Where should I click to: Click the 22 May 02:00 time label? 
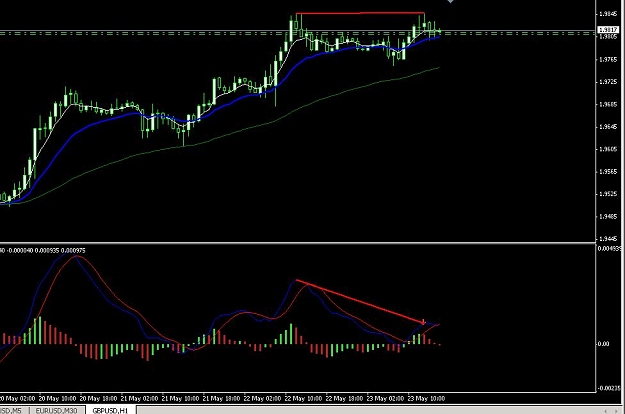coord(262,398)
